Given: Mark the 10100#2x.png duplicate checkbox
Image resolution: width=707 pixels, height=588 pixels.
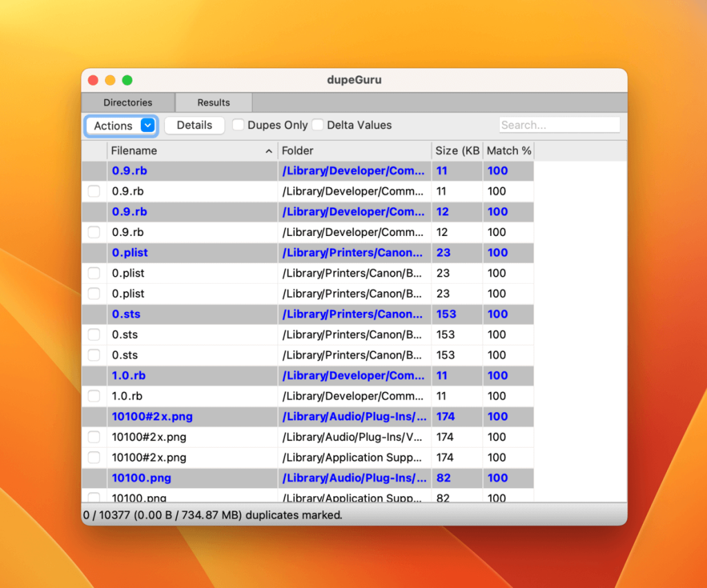Looking at the screenshot, I should coord(93,437).
